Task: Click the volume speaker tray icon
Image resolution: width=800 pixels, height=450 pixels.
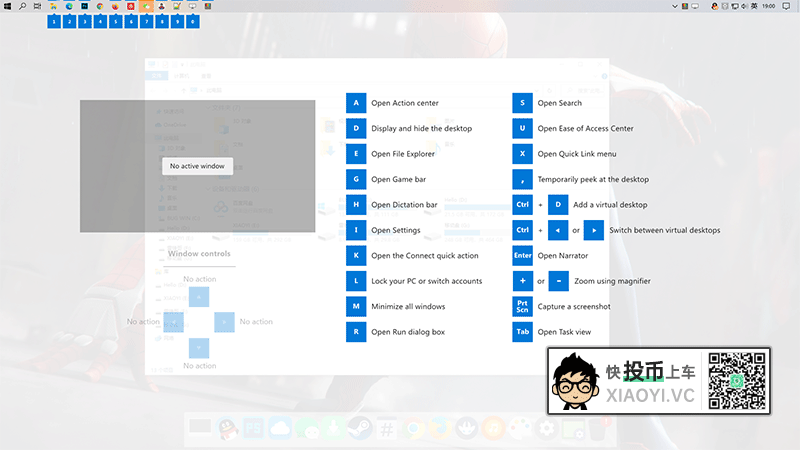Action: point(743,6)
